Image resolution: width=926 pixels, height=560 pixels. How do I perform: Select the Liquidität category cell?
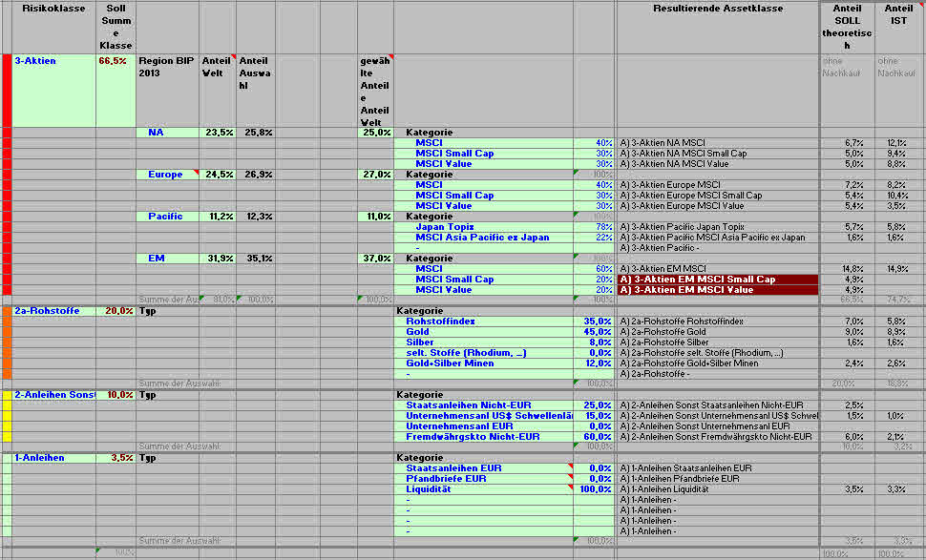pyautogui.click(x=484, y=489)
